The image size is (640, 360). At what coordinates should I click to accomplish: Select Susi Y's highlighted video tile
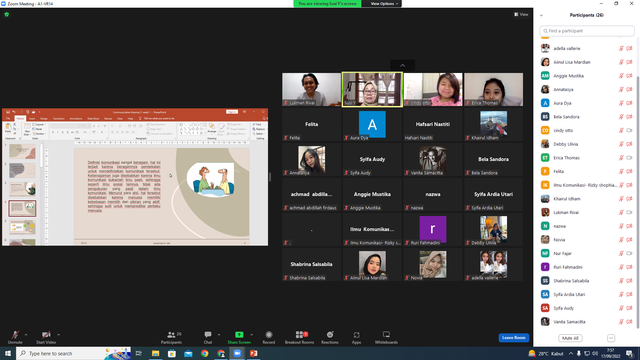click(372, 89)
